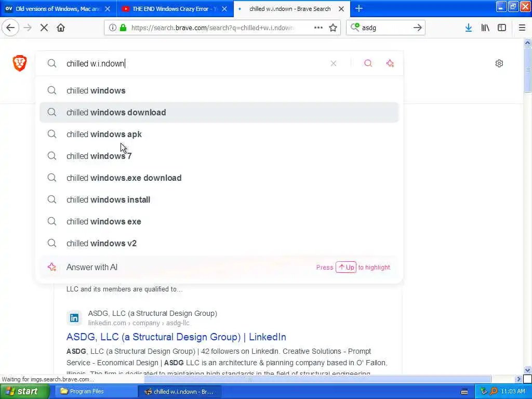Screen dimensions: 532x399
Task: Open the Library bookshelf icon
Action: [485, 28]
